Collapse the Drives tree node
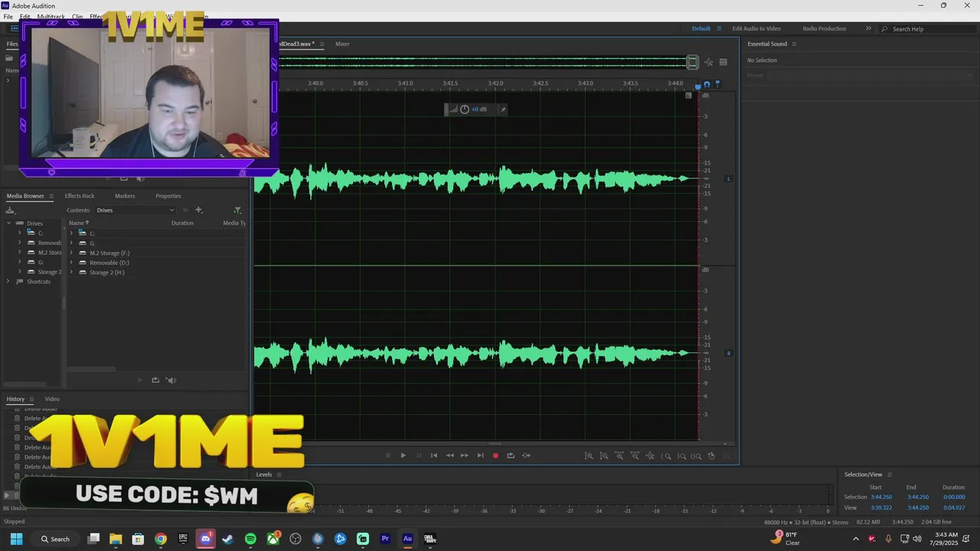980x551 pixels. click(x=9, y=223)
